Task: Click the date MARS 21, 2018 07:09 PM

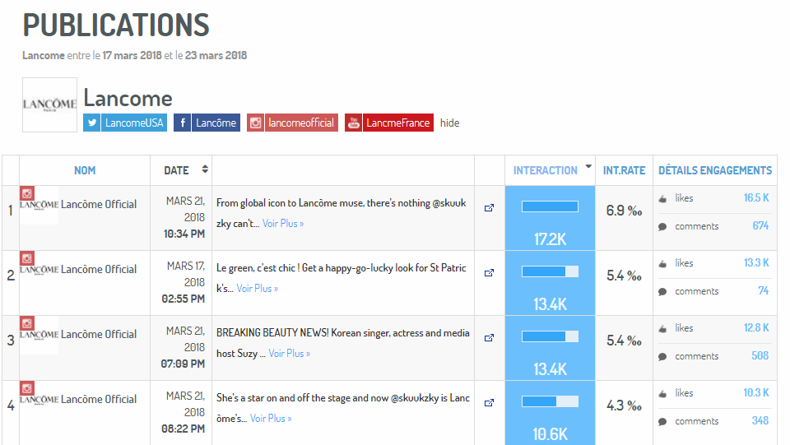Action: (183, 348)
